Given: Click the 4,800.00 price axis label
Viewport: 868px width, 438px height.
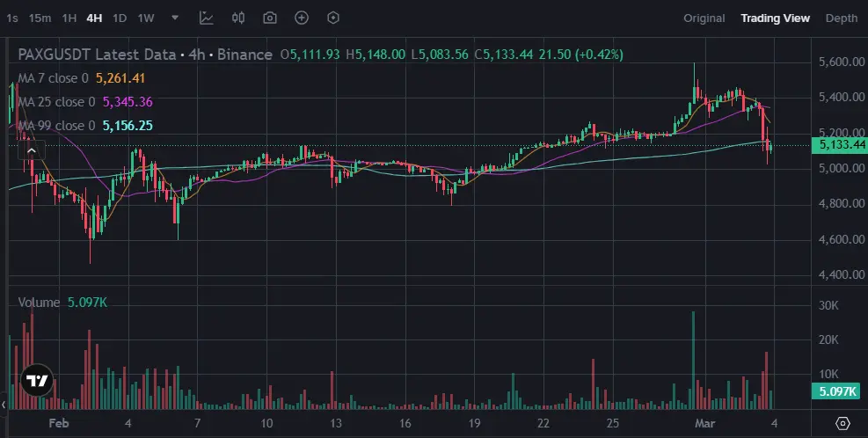Looking at the screenshot, I should click(x=841, y=203).
